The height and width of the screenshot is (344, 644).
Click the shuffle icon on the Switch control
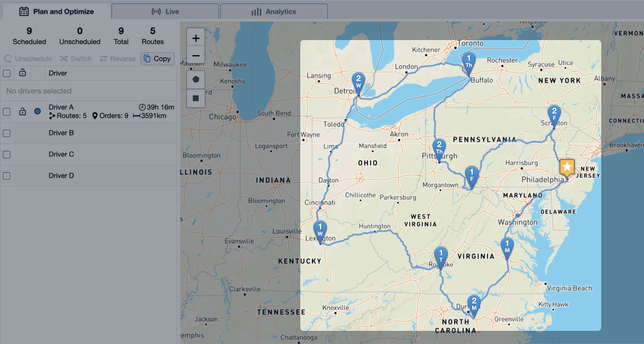click(63, 59)
